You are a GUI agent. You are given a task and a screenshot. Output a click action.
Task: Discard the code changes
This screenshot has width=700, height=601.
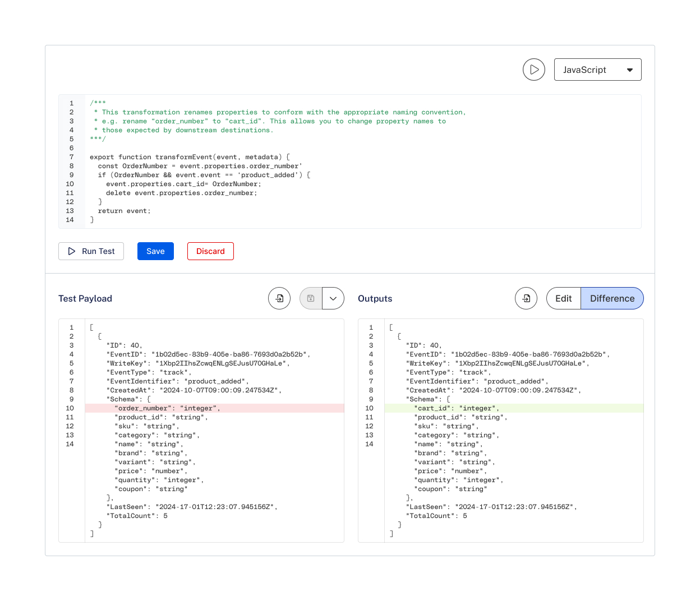[210, 251]
